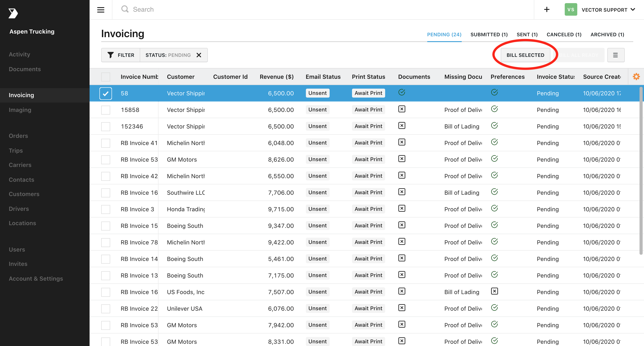The height and width of the screenshot is (346, 644).
Task: Click Unsent badge for invoice 58
Action: [x=318, y=93]
